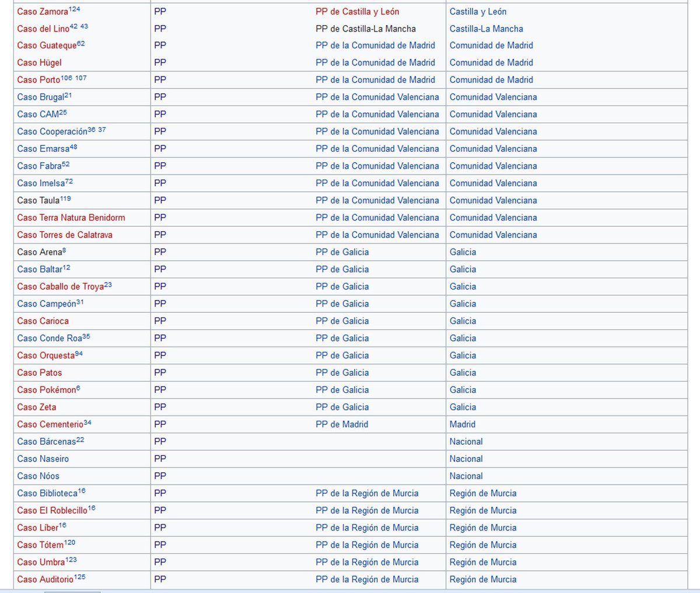700x593 pixels.
Task: Select the Caso Taula text
Action: 38,201
